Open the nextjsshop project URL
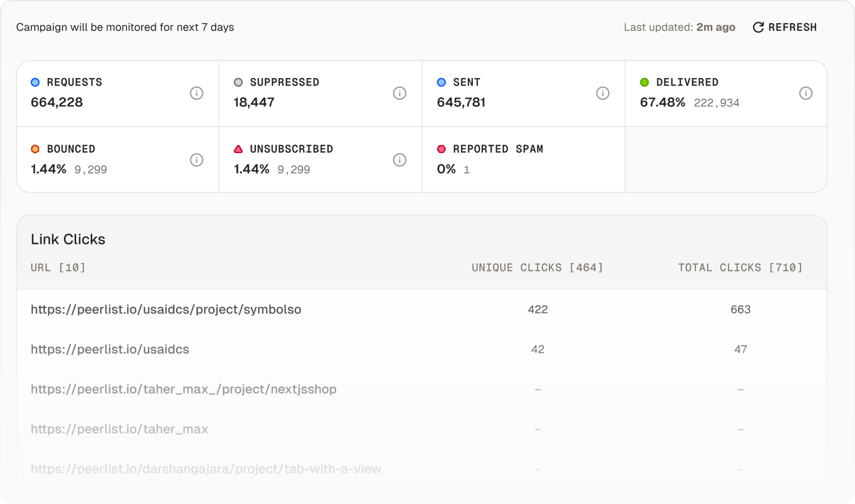855x504 pixels. [185, 389]
